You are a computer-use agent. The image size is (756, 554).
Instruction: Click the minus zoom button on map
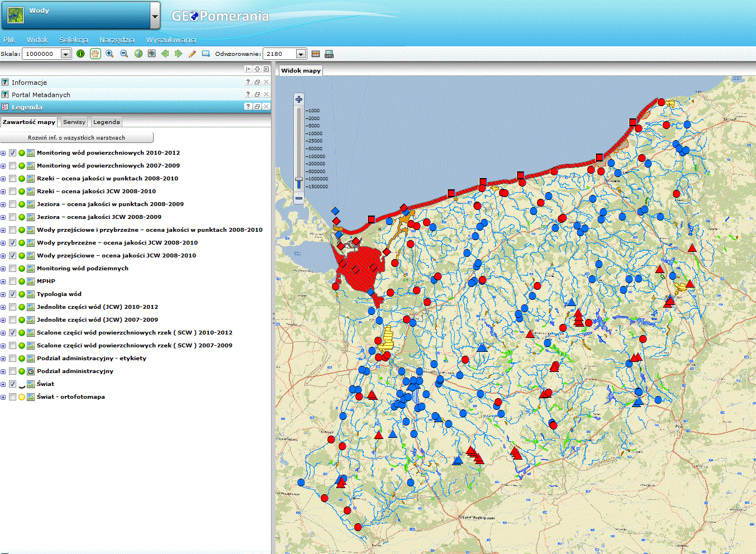[299, 198]
